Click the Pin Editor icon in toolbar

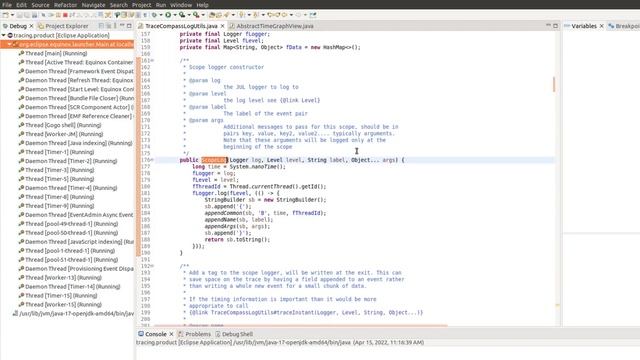(313, 15)
